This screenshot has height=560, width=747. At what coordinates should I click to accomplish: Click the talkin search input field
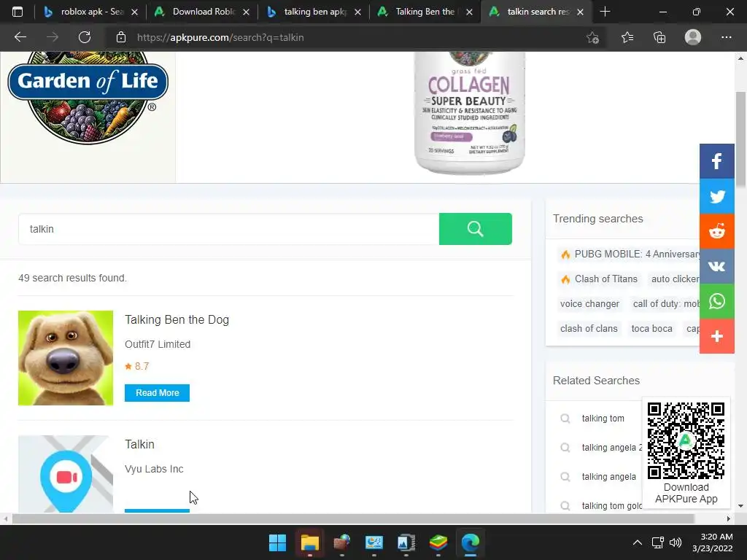(228, 229)
